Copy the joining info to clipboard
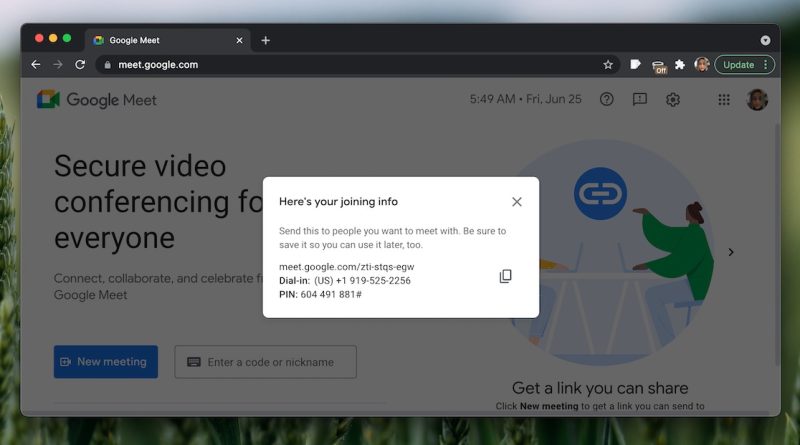800x445 pixels. click(x=505, y=276)
